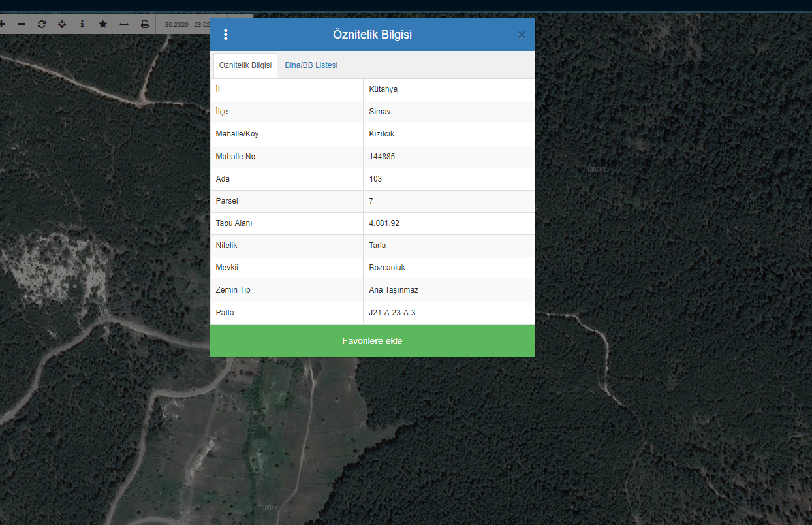Viewport: 812px width, 525px height.
Task: Click the Simav district value cell
Action: pos(380,112)
